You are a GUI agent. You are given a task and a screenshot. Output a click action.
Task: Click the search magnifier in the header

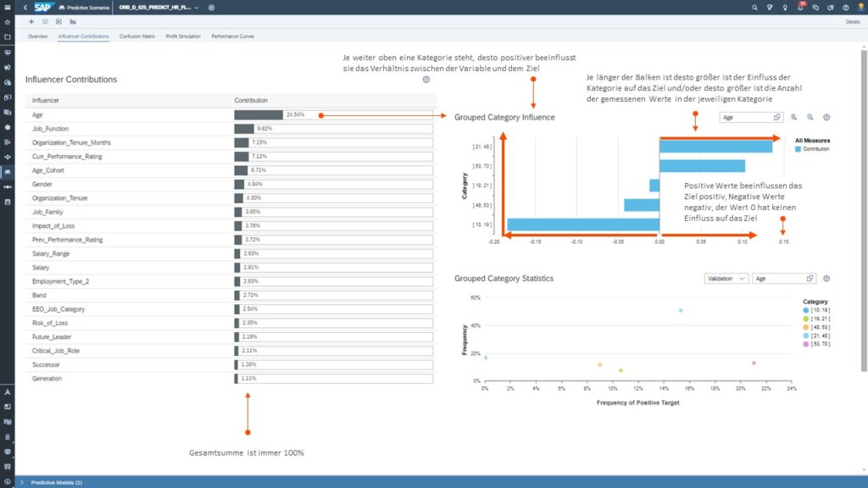[x=754, y=8]
